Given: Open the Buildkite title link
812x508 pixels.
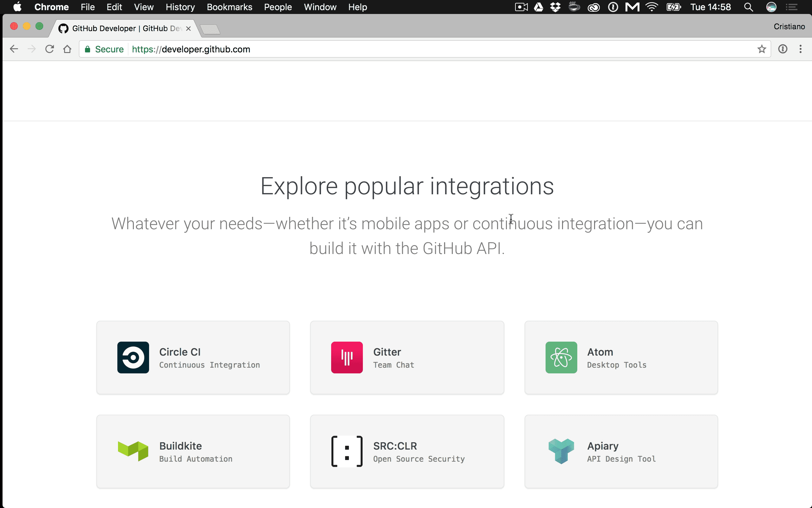Looking at the screenshot, I should 180,446.
